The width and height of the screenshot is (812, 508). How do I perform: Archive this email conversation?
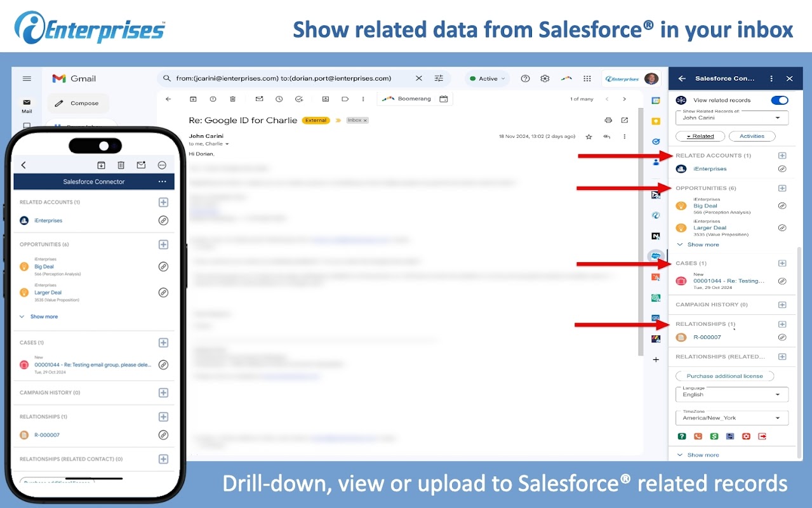pyautogui.click(x=193, y=99)
